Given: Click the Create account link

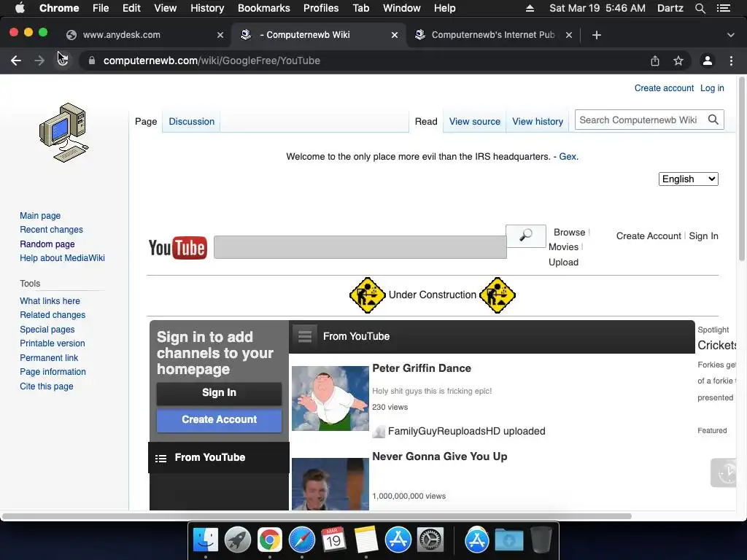Looking at the screenshot, I should coord(664,88).
